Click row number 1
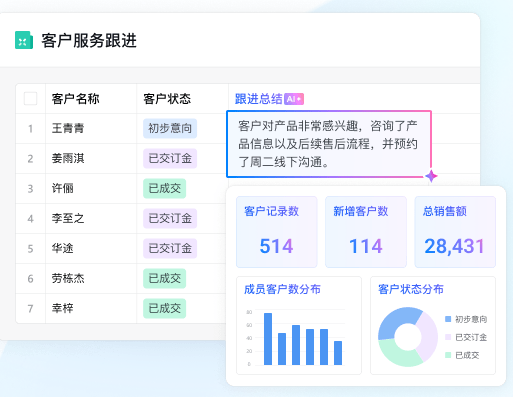The image size is (513, 397). 30,129
